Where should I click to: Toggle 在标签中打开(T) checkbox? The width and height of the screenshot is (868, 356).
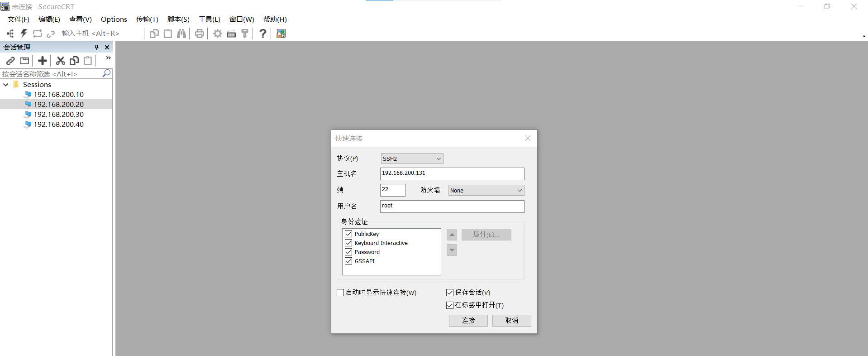450,305
